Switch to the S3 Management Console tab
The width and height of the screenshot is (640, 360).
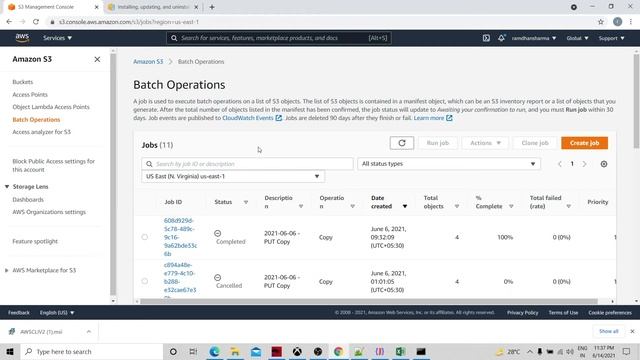[x=52, y=7]
